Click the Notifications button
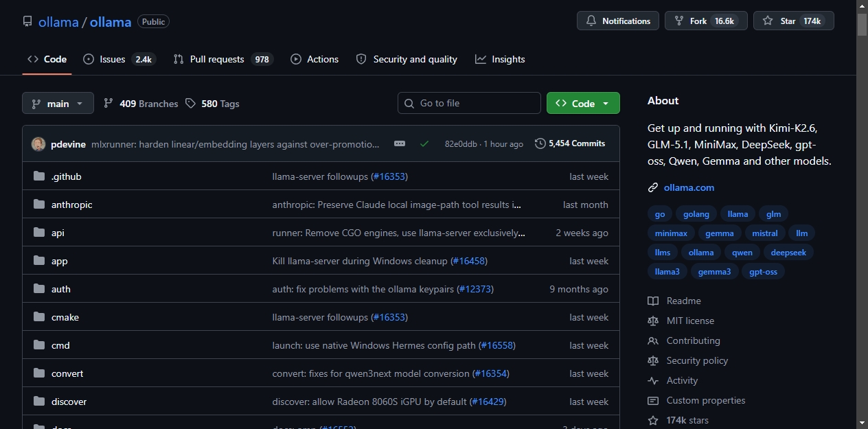Viewport: 868px width, 429px height. [x=618, y=21]
